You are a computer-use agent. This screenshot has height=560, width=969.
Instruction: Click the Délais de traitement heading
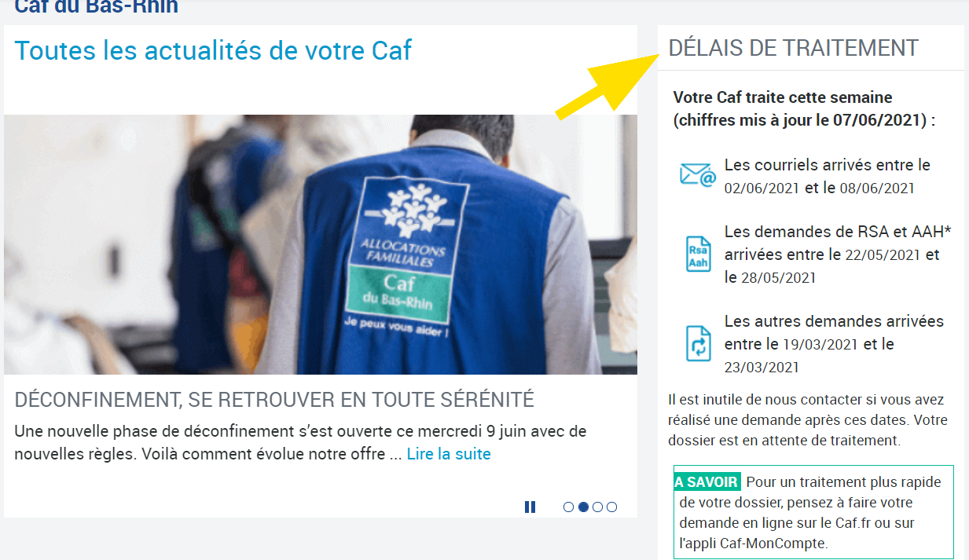click(x=793, y=48)
